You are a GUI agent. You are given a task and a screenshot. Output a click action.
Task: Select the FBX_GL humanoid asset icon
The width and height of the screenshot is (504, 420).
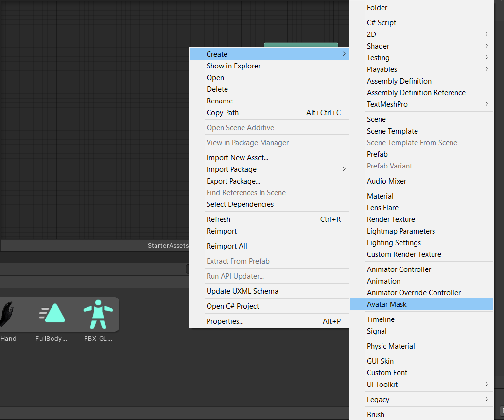[98, 314]
